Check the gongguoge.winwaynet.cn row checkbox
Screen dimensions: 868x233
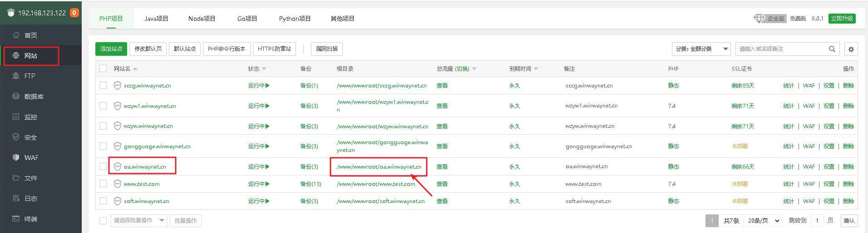click(103, 146)
